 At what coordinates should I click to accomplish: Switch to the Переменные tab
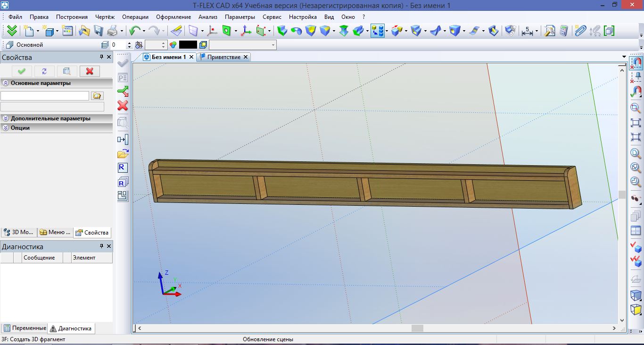pyautogui.click(x=25, y=328)
